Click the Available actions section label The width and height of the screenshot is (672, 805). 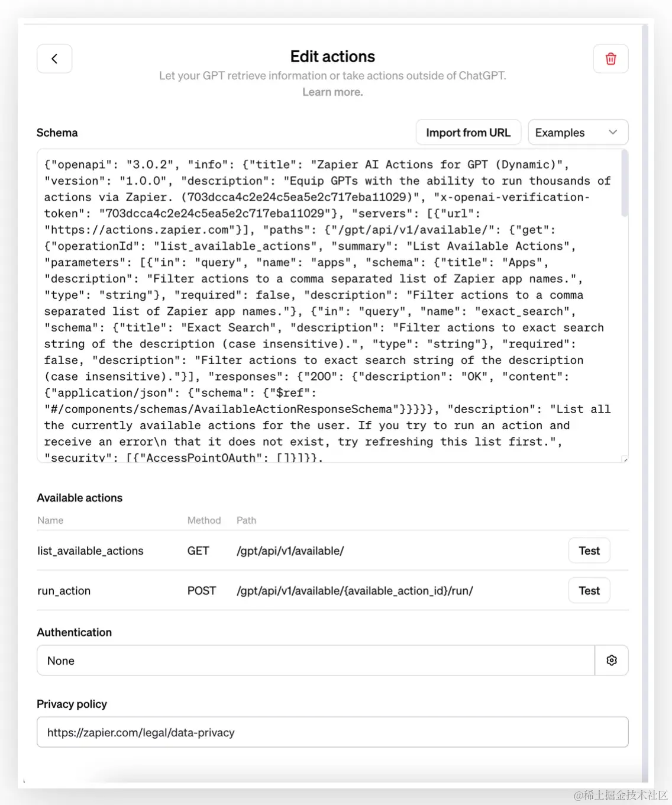(x=79, y=498)
